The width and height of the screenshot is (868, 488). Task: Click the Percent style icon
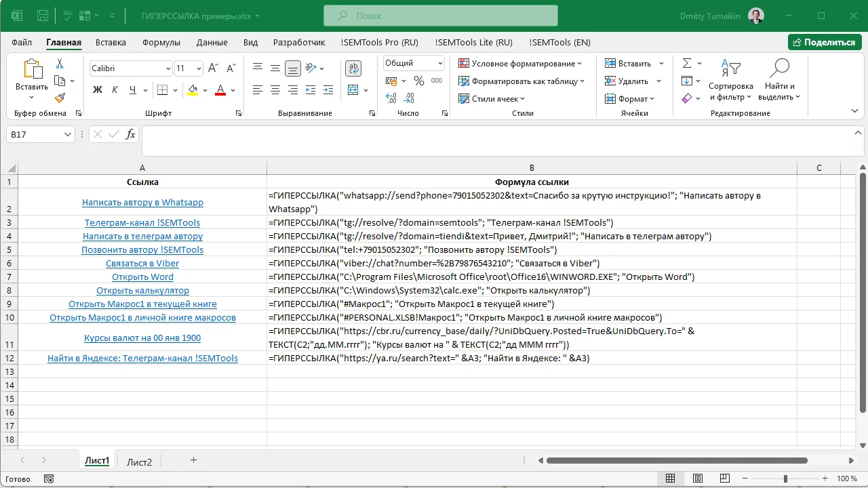coord(419,81)
